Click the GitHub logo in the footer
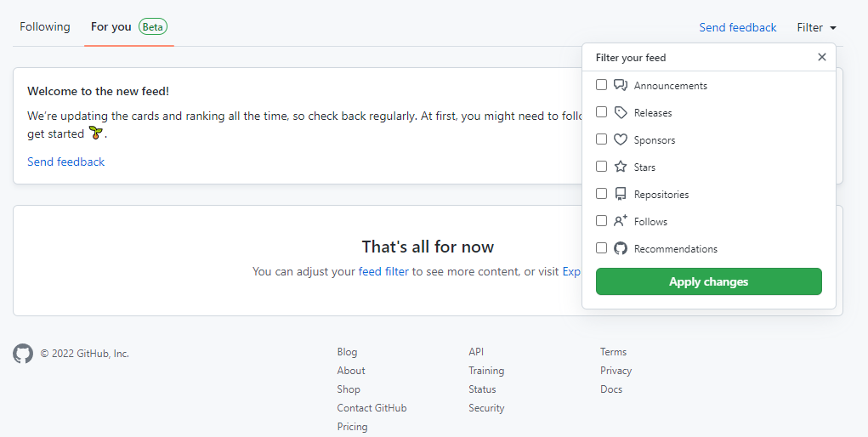 (23, 354)
